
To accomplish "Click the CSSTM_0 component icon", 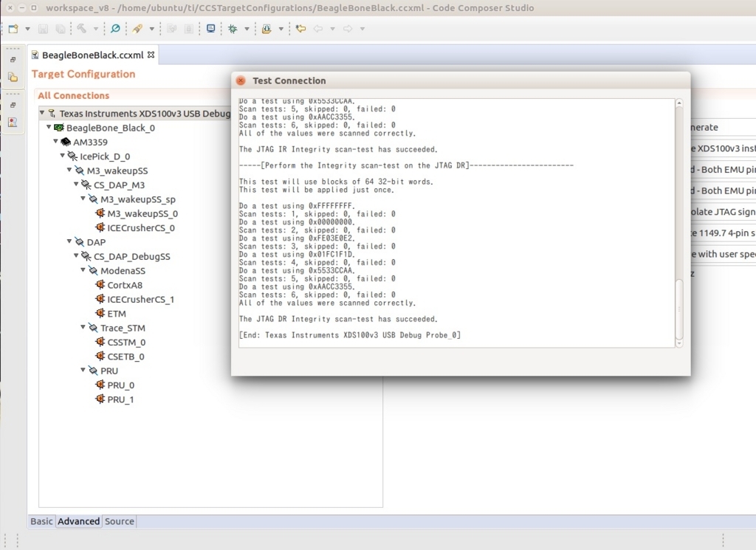I will (x=100, y=342).
